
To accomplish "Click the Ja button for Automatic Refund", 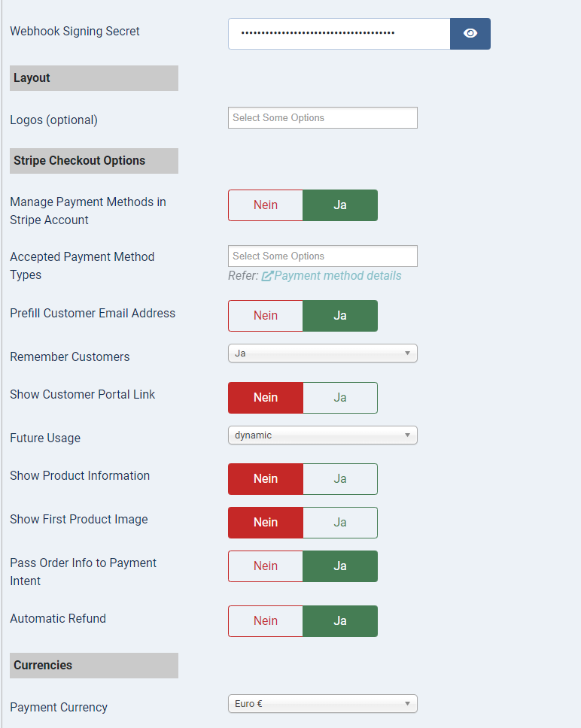I will click(340, 621).
